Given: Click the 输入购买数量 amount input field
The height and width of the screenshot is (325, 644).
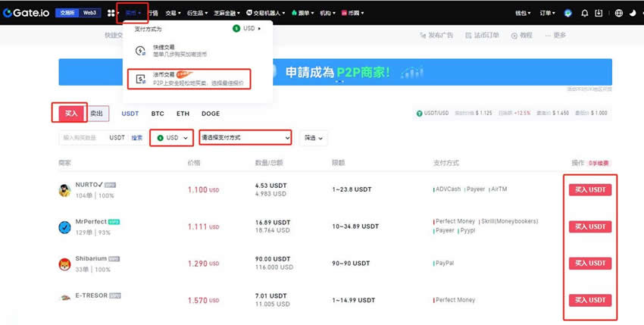Looking at the screenshot, I should click(83, 138).
